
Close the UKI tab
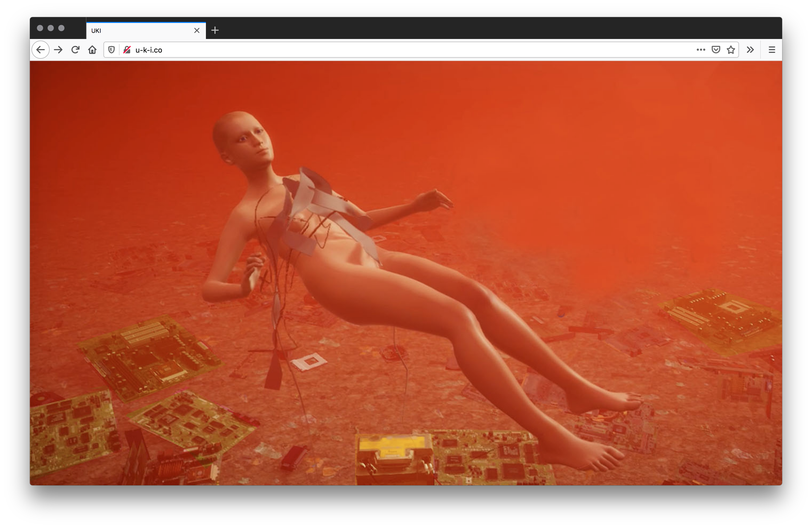(197, 30)
